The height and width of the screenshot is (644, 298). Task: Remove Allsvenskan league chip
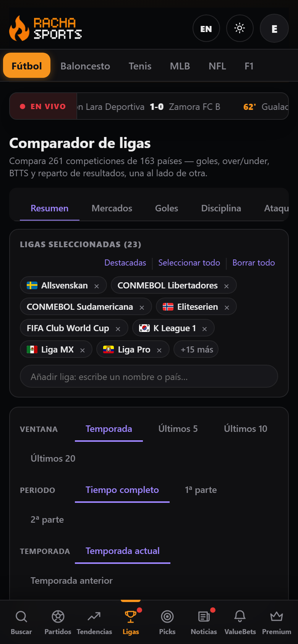point(97,286)
